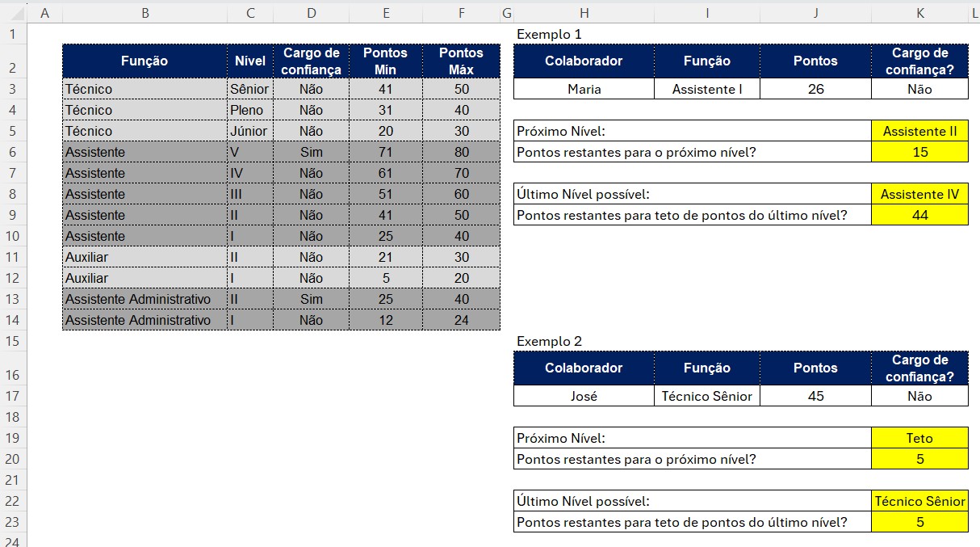Click the "Nível" table header cell
Image resolution: width=980 pixels, height=547 pixels.
click(250, 61)
